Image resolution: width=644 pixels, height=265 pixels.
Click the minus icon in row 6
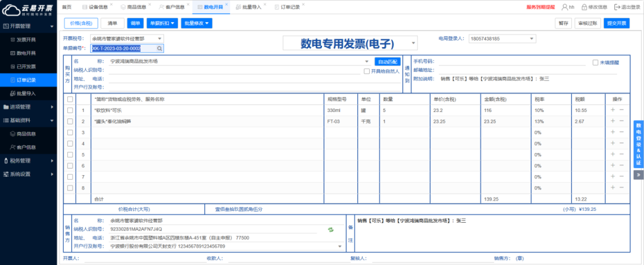(x=621, y=166)
